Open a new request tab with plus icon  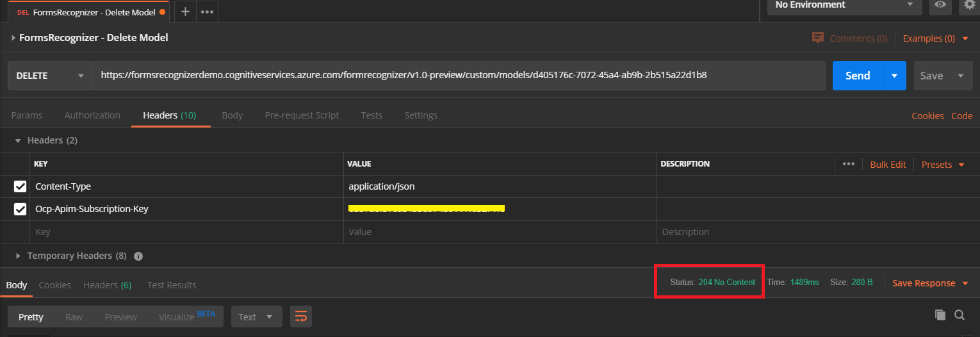[185, 12]
